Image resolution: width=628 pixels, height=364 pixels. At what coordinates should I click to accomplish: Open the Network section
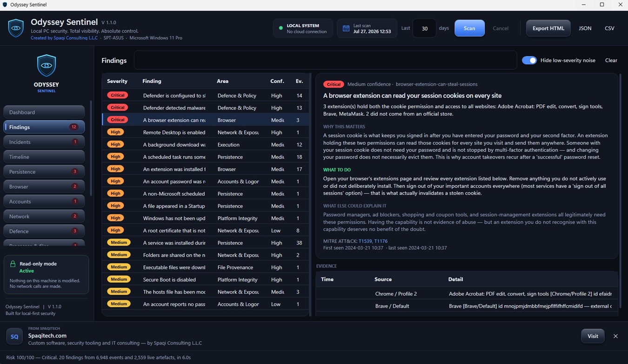44,216
